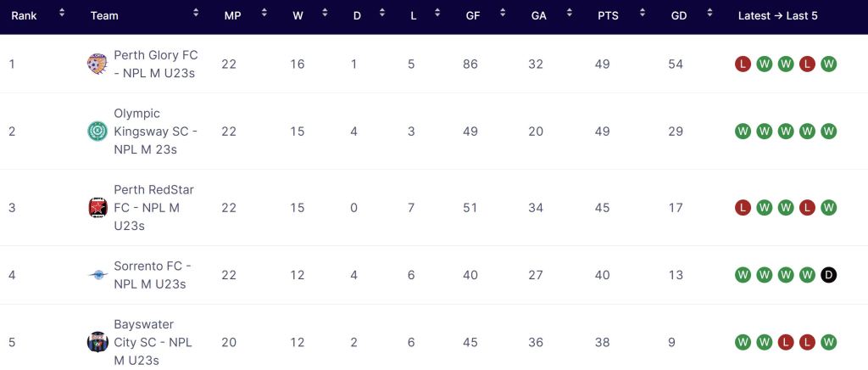Click Perth Glory's latest loss badge
The height and width of the screenshot is (370, 868).
pyautogui.click(x=743, y=64)
